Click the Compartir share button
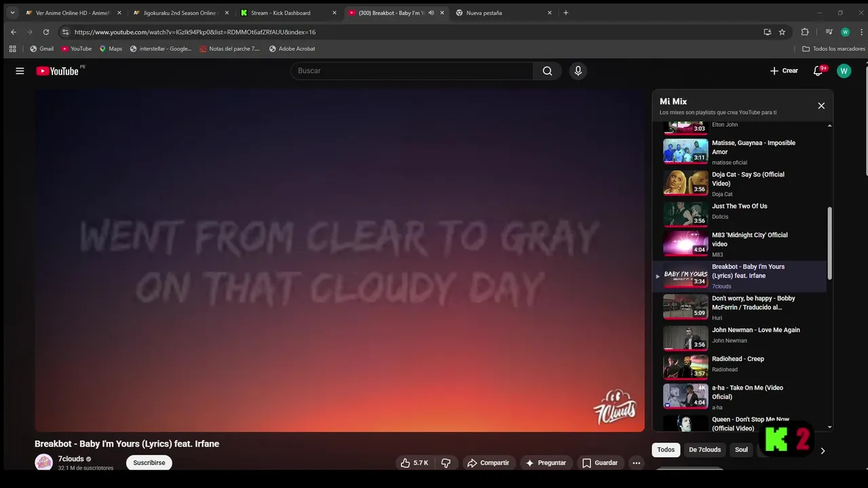The image size is (868, 488). (488, 463)
